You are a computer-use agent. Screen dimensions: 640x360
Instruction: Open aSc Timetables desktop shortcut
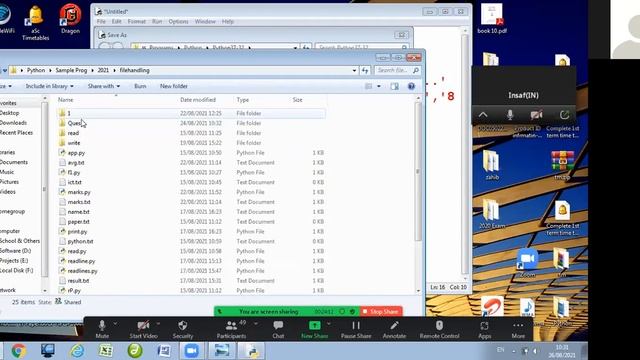[36, 22]
